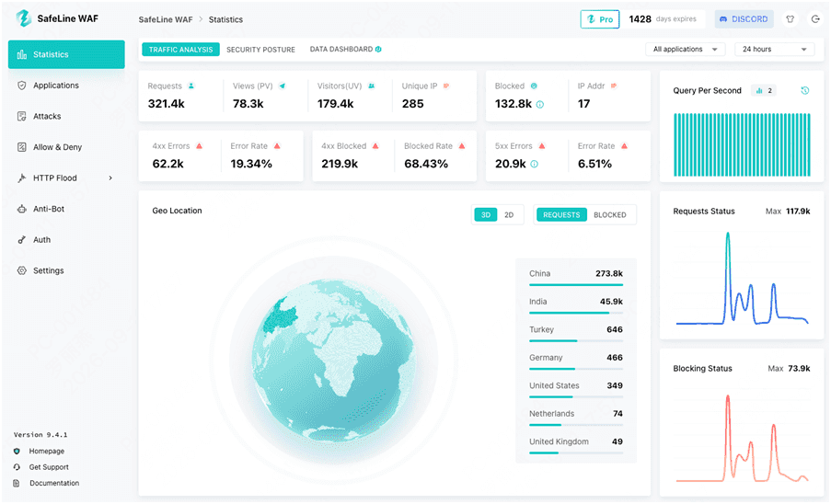Image resolution: width=831 pixels, height=504 pixels.
Task: Open the Homepage link
Action: [47, 451]
